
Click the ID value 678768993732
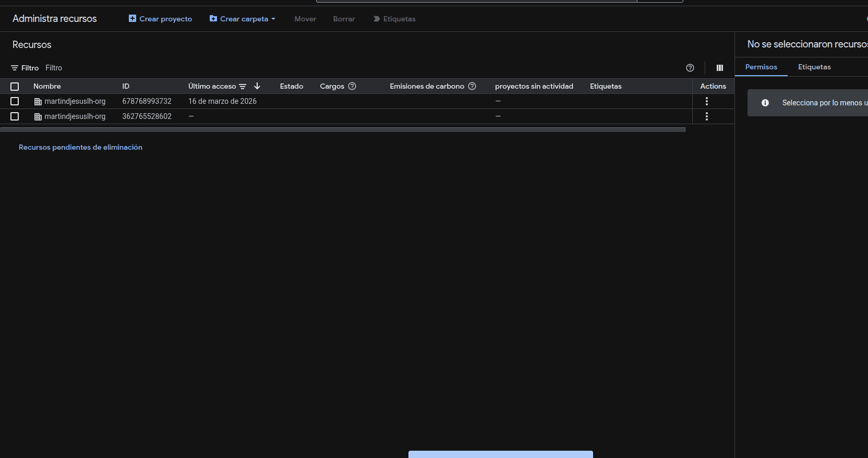click(147, 101)
